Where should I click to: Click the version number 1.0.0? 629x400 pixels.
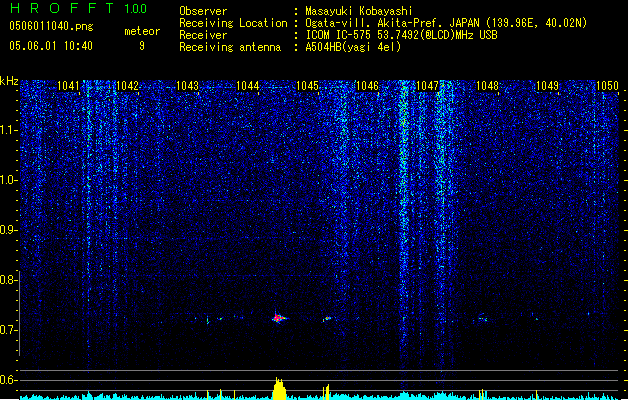pos(136,8)
